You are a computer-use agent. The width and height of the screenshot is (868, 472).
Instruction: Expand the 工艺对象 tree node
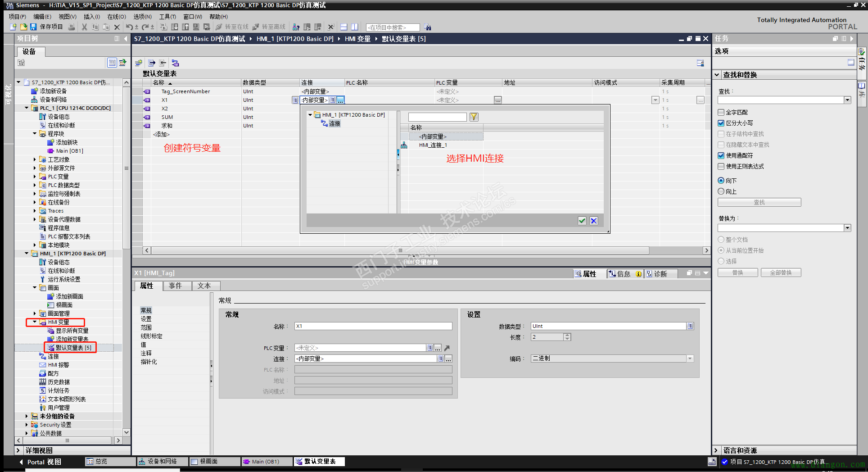tap(35, 159)
